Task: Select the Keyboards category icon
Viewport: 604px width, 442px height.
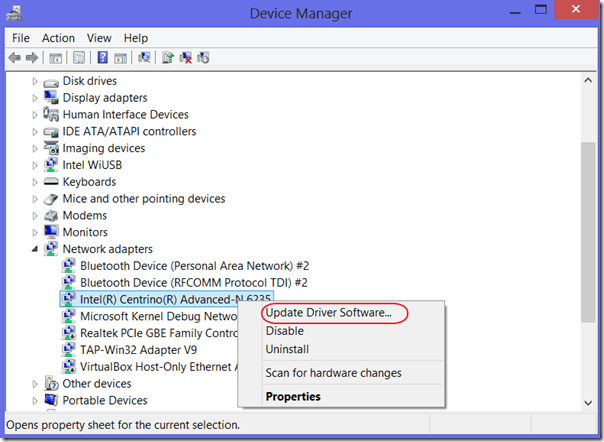Action: pos(51,181)
